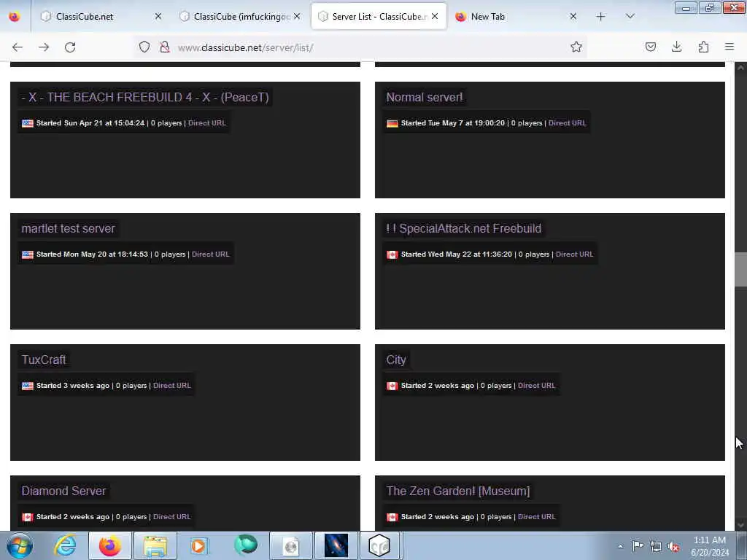Click Direct URL for TuxCraft
Viewport: 747px width, 560px height.
pyautogui.click(x=172, y=385)
